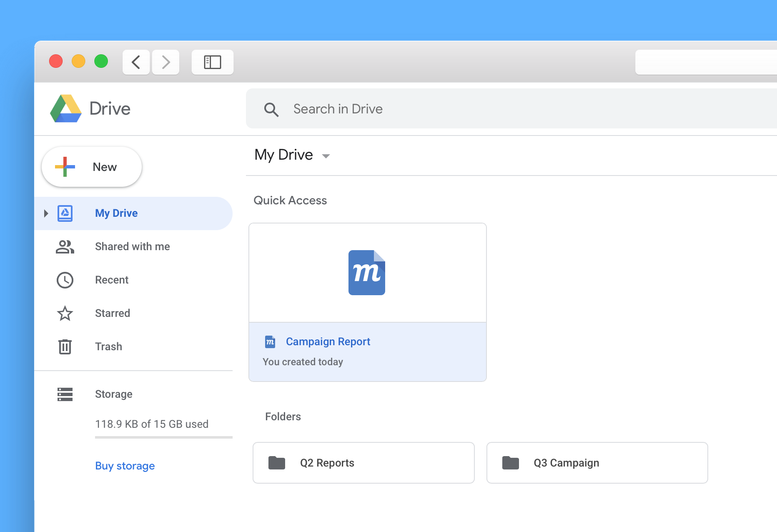Click the storage usage progress bar
The height and width of the screenshot is (532, 777).
pyautogui.click(x=163, y=437)
